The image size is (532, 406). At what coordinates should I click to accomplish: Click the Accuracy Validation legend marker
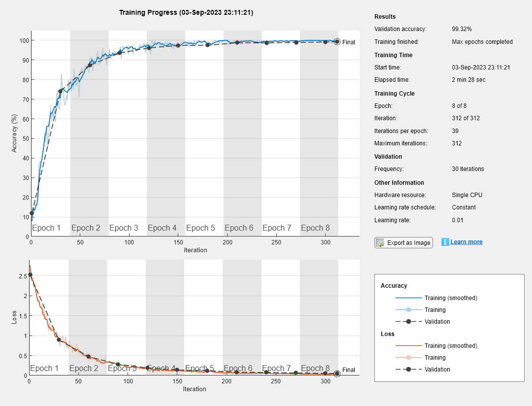(408, 322)
